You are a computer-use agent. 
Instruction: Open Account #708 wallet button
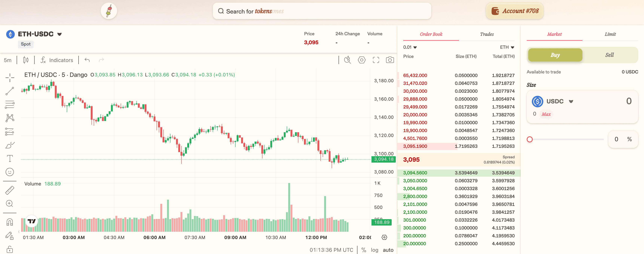point(515,11)
